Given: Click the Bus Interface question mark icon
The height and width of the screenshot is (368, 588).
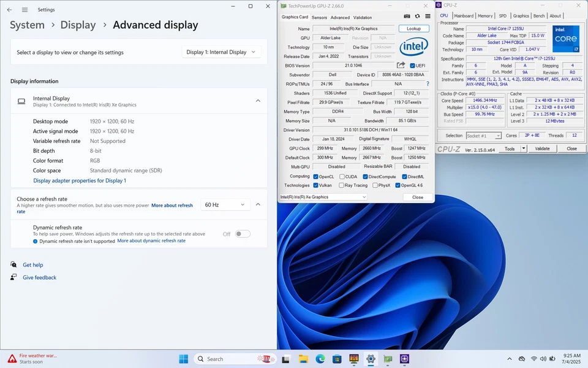Looking at the screenshot, I should [428, 84].
